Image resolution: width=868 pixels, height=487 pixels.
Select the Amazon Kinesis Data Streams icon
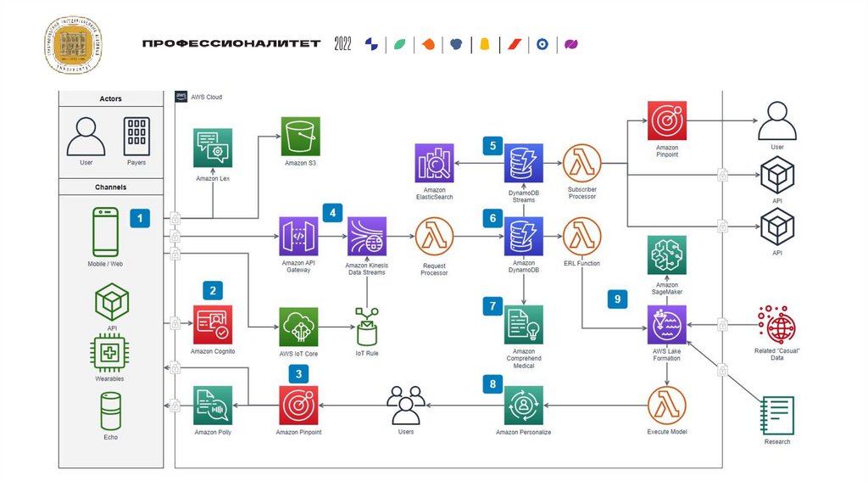[x=367, y=237]
